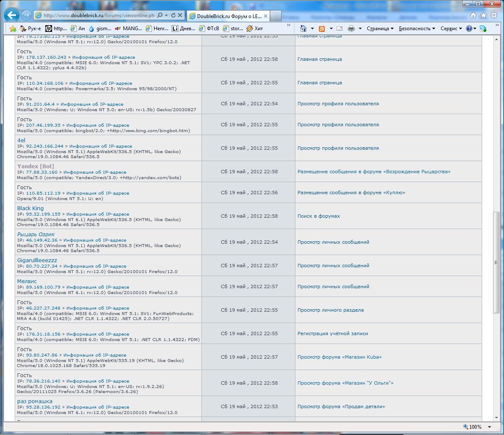
Task: Click the Add to favorites bar star icon
Action: (x=13, y=29)
